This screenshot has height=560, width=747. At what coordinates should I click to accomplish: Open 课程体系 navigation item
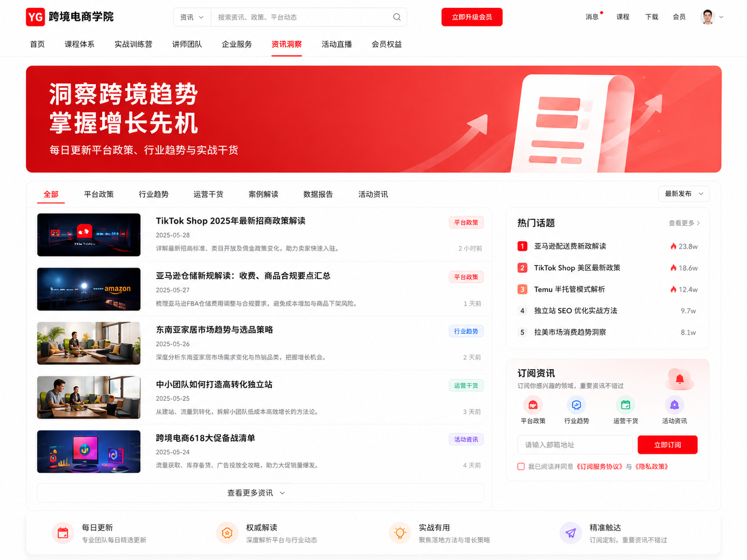[79, 44]
